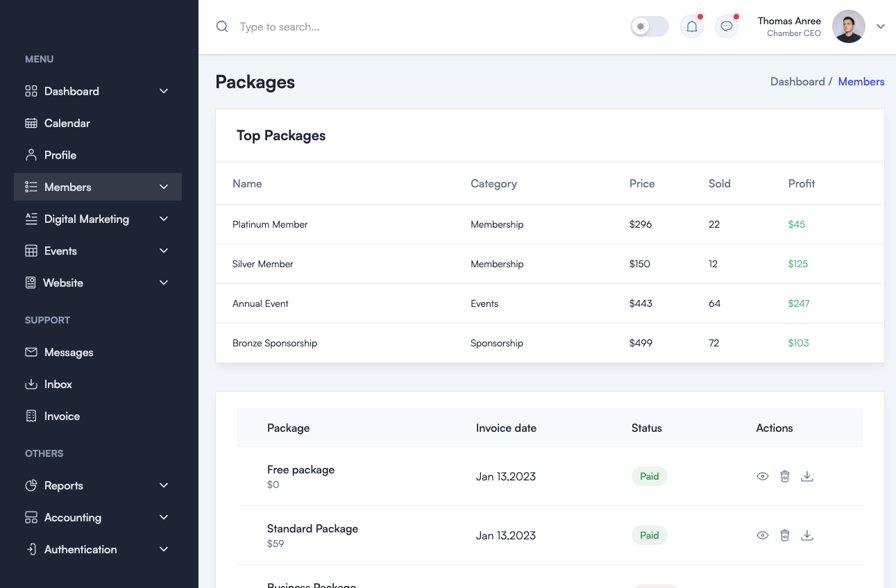
Task: Expand the Dashboard menu chevron
Action: point(164,91)
